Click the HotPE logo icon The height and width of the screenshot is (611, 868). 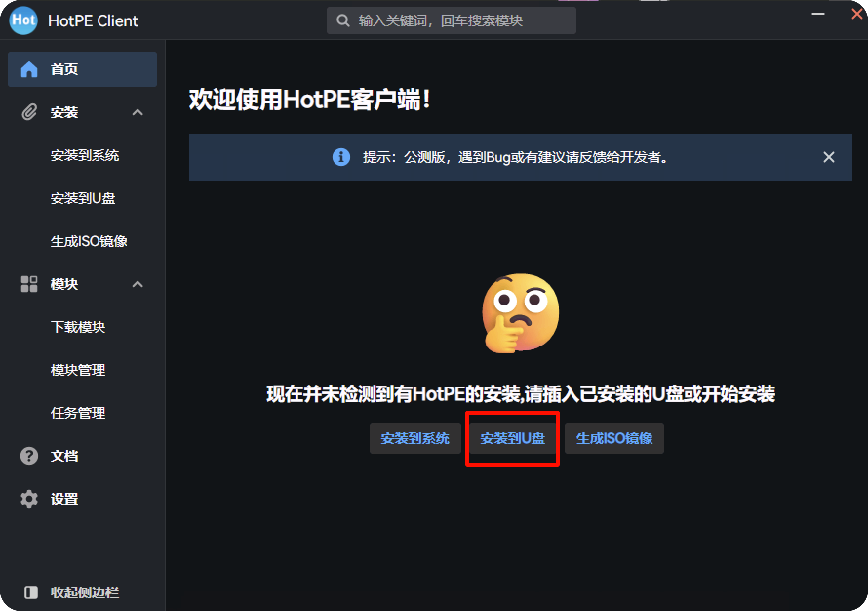[23, 20]
